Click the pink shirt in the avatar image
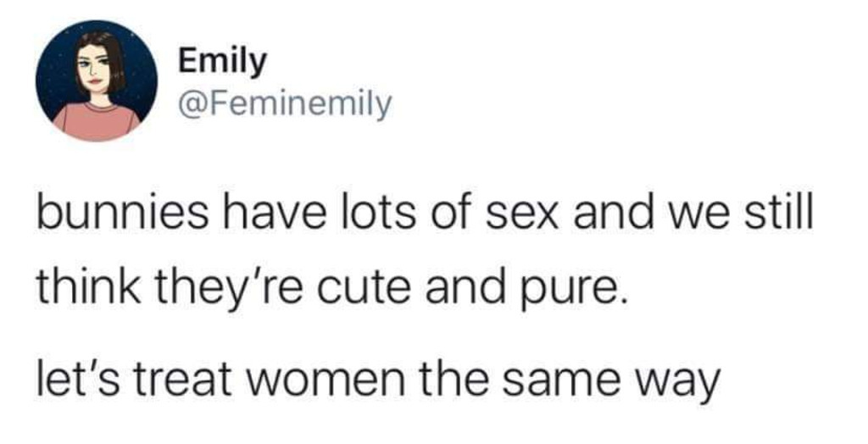The image size is (868, 444). [x=97, y=120]
